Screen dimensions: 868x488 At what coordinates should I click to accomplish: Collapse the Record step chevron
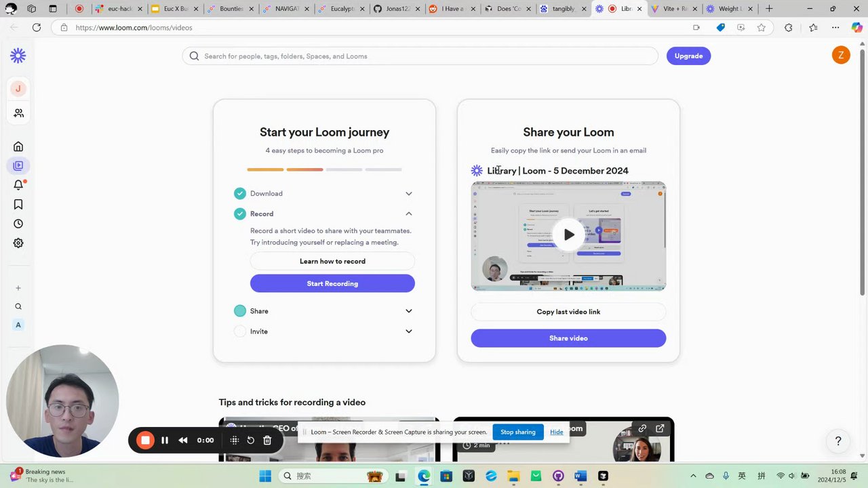[x=409, y=213]
